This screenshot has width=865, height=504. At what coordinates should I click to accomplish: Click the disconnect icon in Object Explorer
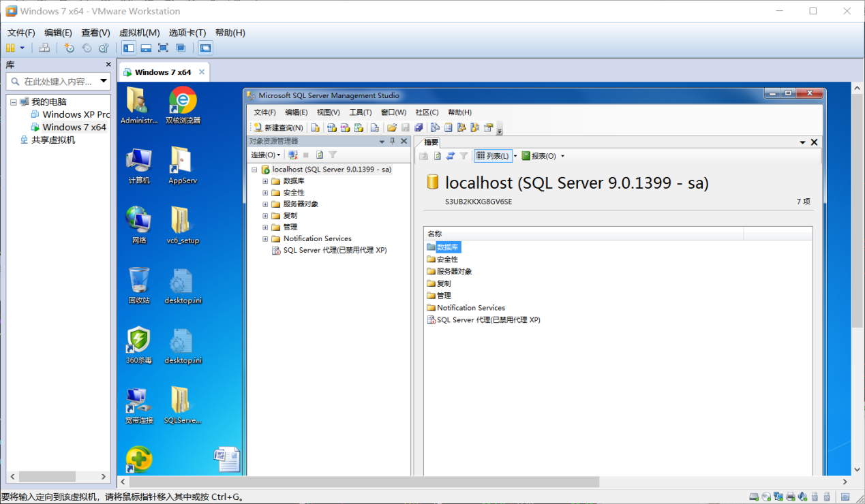[x=293, y=155]
